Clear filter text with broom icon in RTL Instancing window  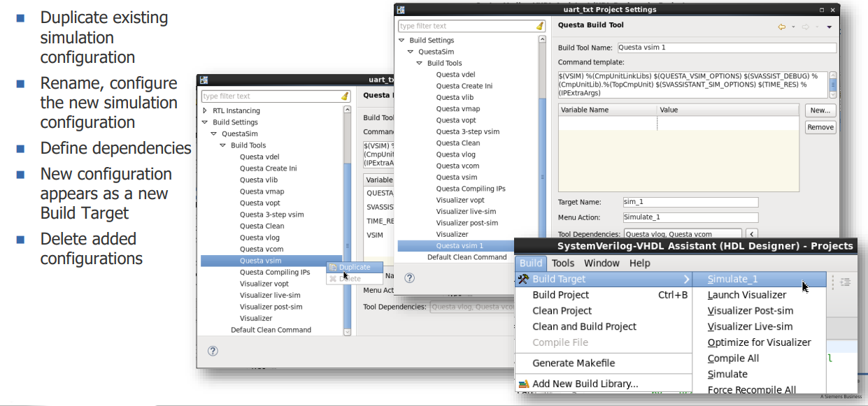coord(345,96)
